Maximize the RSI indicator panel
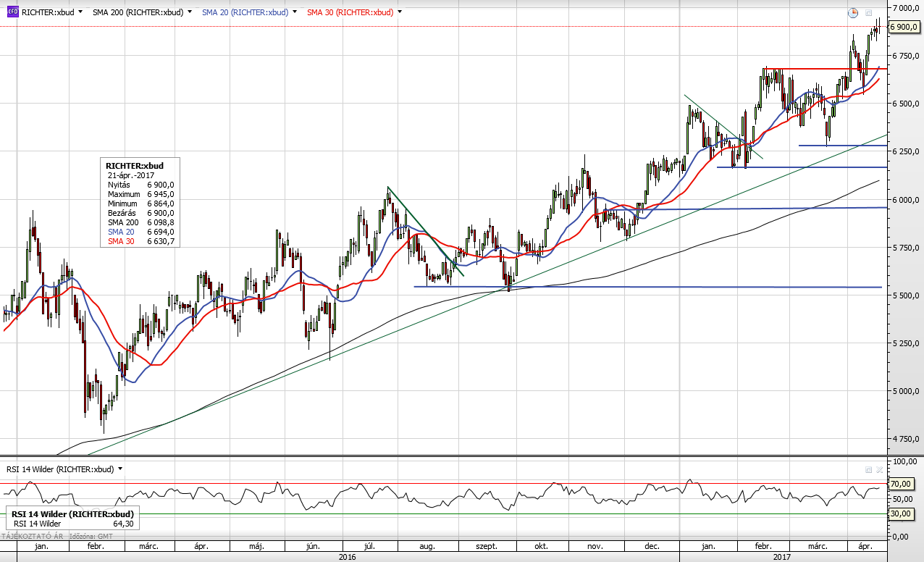The image size is (924, 562). tap(868, 469)
